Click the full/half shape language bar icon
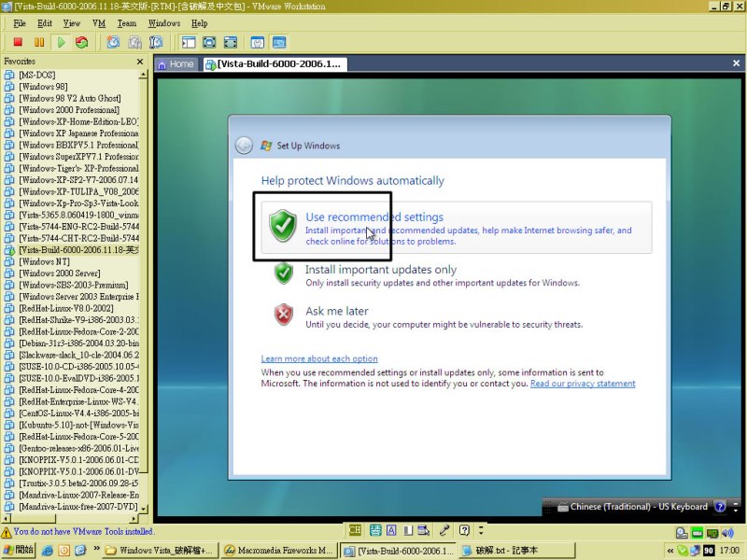The width and height of the screenshot is (747, 560). tap(408, 530)
